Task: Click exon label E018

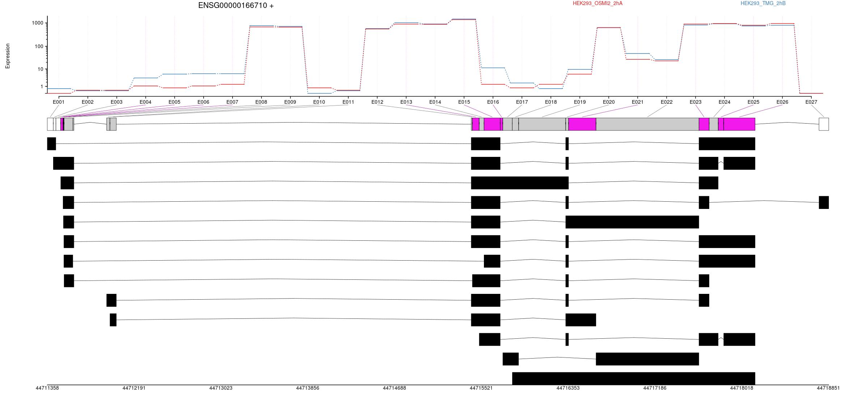Action: 551,102
